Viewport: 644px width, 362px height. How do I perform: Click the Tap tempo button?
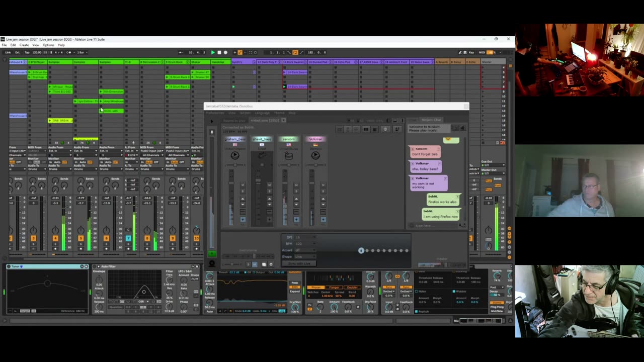26,52
